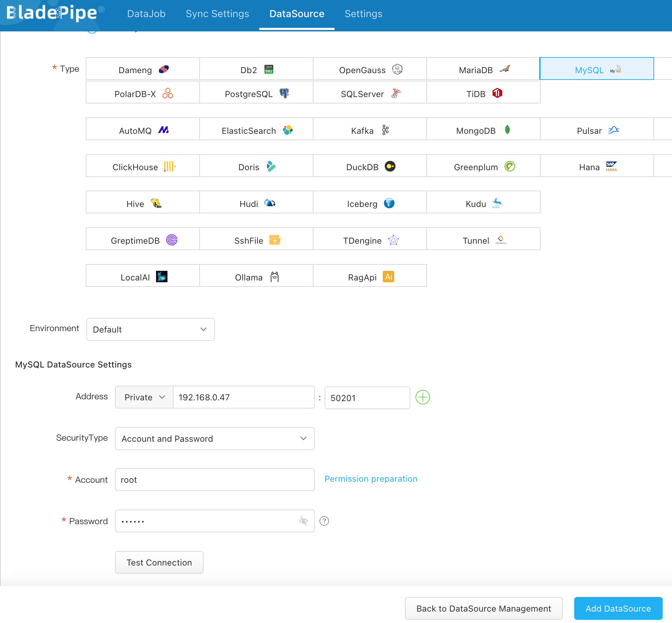Choose the Ollama data source type
672x623 pixels.
click(x=256, y=277)
